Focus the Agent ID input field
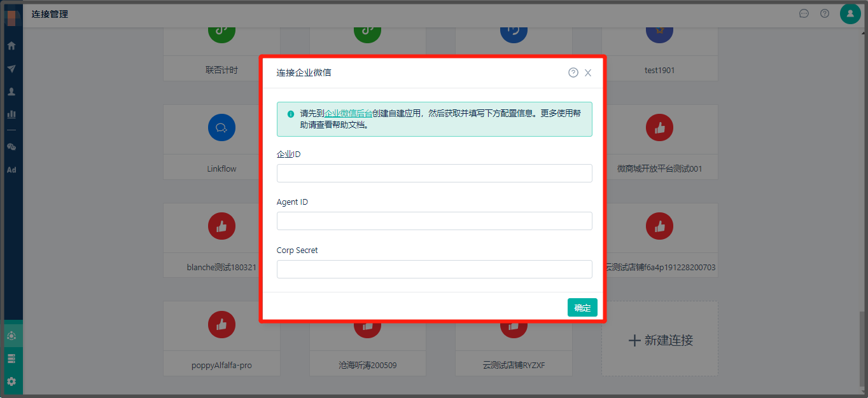868x398 pixels. coord(434,221)
